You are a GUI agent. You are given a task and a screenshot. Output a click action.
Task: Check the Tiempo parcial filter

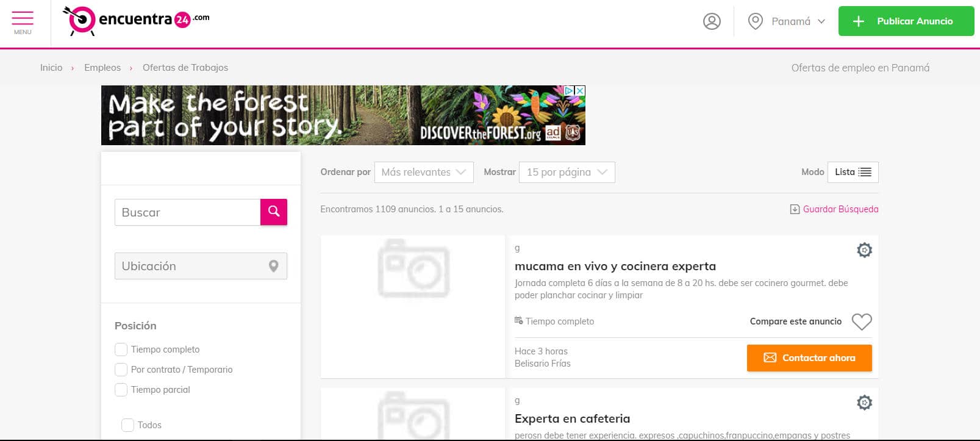point(121,390)
